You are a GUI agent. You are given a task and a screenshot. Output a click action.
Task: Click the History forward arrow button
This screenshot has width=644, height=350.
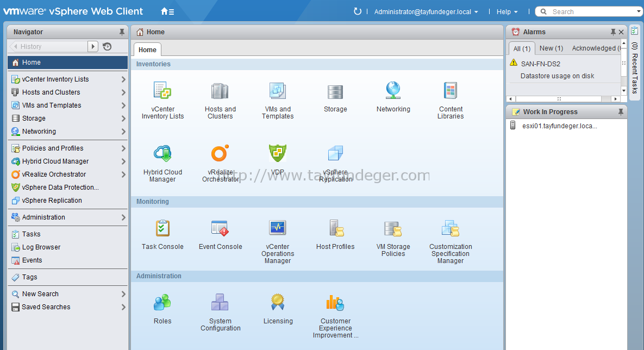click(x=93, y=46)
